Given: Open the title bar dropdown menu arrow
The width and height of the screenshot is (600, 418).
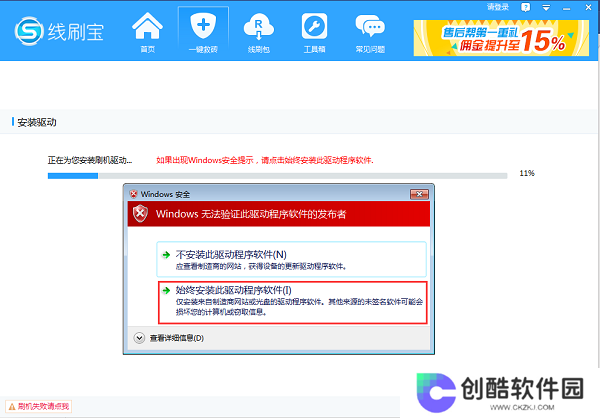Looking at the screenshot, I should [x=546, y=8].
